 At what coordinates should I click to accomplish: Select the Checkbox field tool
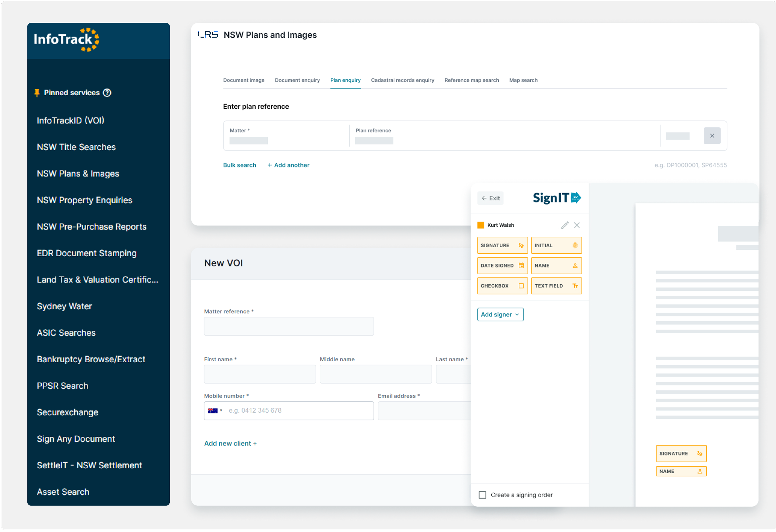click(x=502, y=286)
